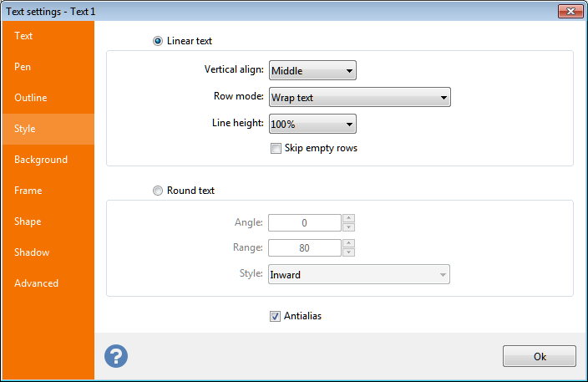Select the Round text radio button
The width and height of the screenshot is (588, 382).
[158, 191]
